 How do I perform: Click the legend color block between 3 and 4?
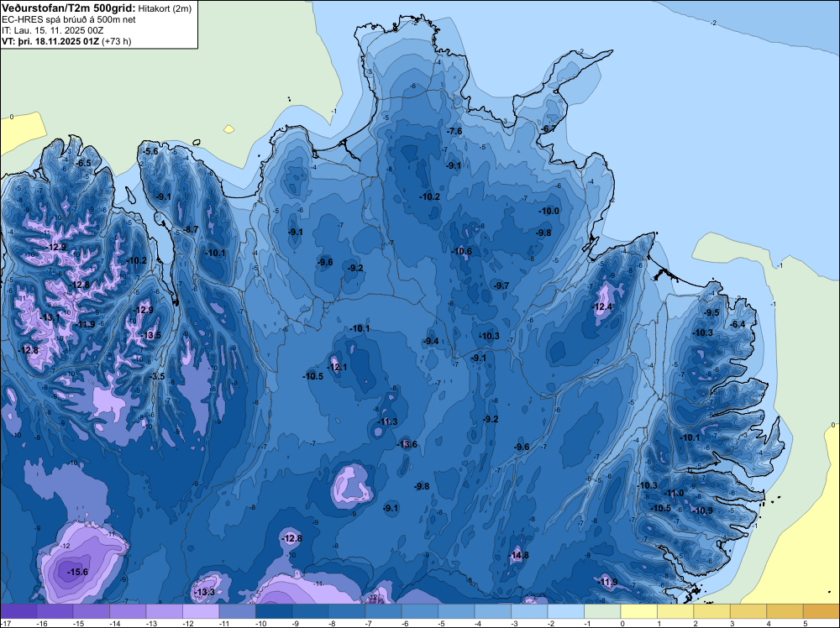(x=748, y=611)
